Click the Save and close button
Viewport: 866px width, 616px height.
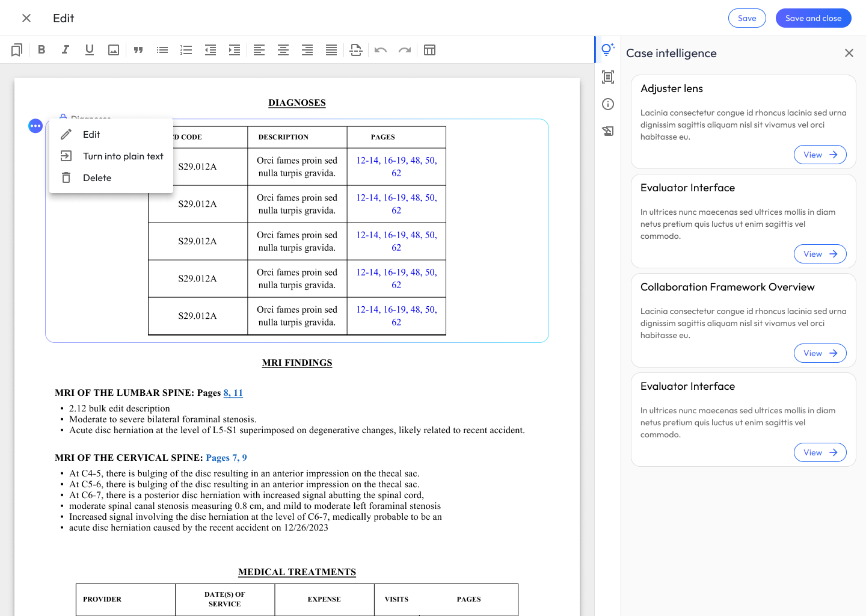click(x=813, y=18)
